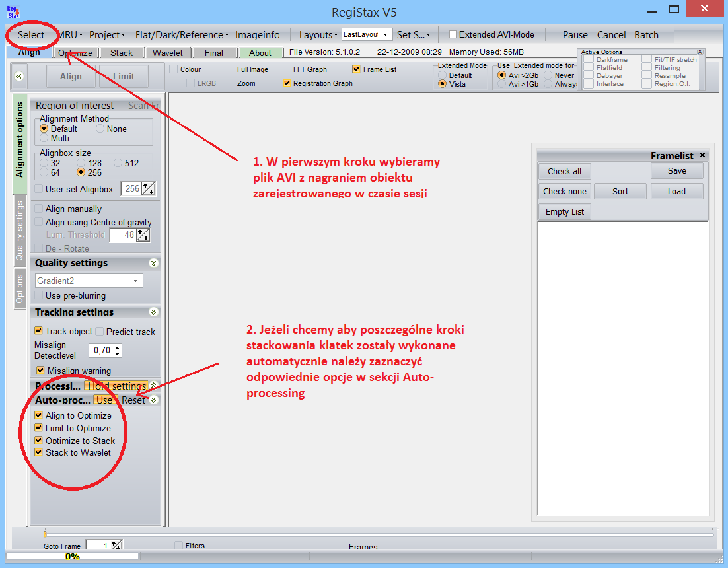Image resolution: width=728 pixels, height=568 pixels.
Task: Enable the Colour checkbox
Action: (x=174, y=69)
